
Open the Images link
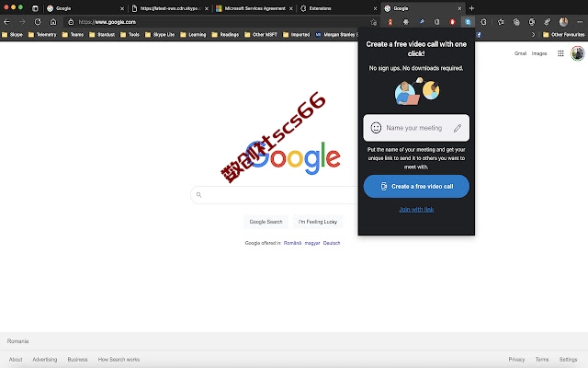tap(539, 53)
